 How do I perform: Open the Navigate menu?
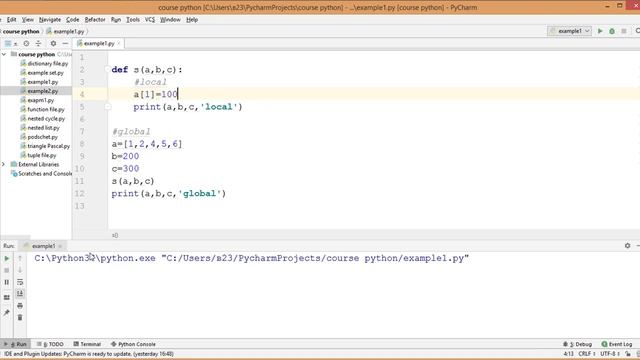[50, 20]
